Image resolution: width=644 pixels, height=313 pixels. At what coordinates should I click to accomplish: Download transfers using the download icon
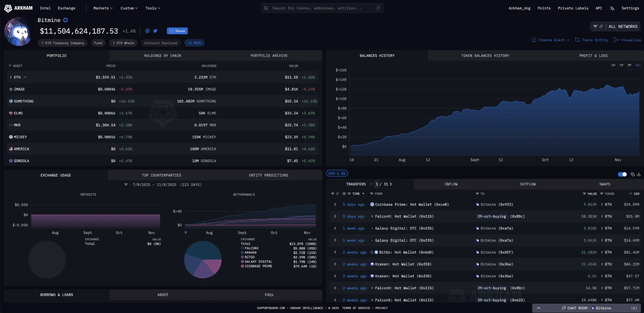[x=639, y=174]
